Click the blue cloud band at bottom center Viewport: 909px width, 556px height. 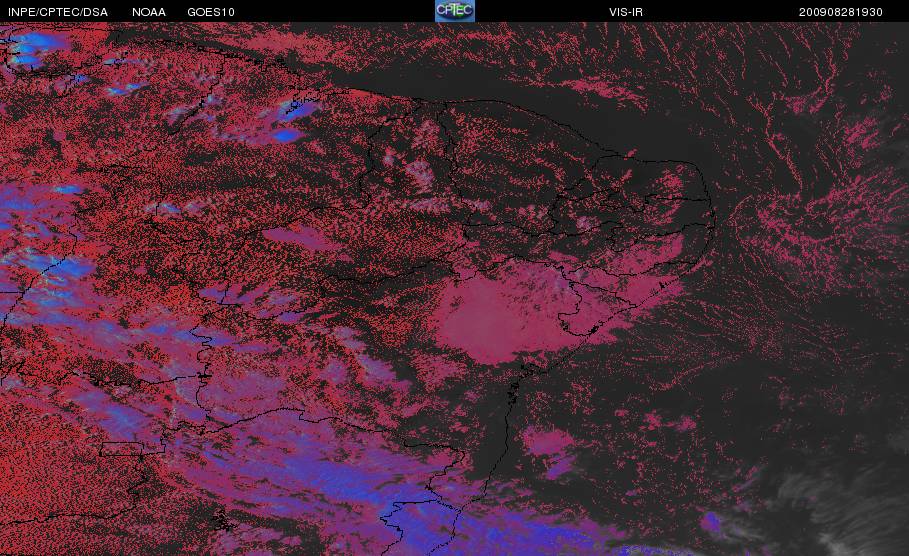420,518
